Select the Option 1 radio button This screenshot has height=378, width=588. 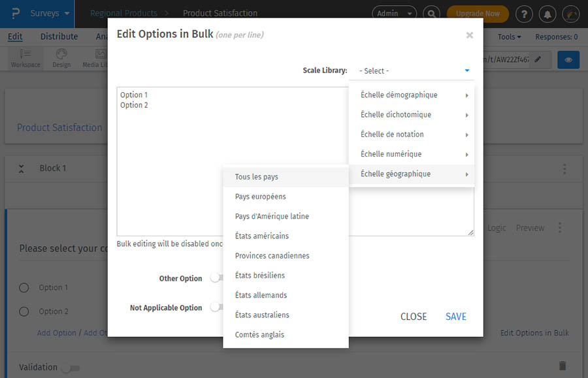point(24,287)
